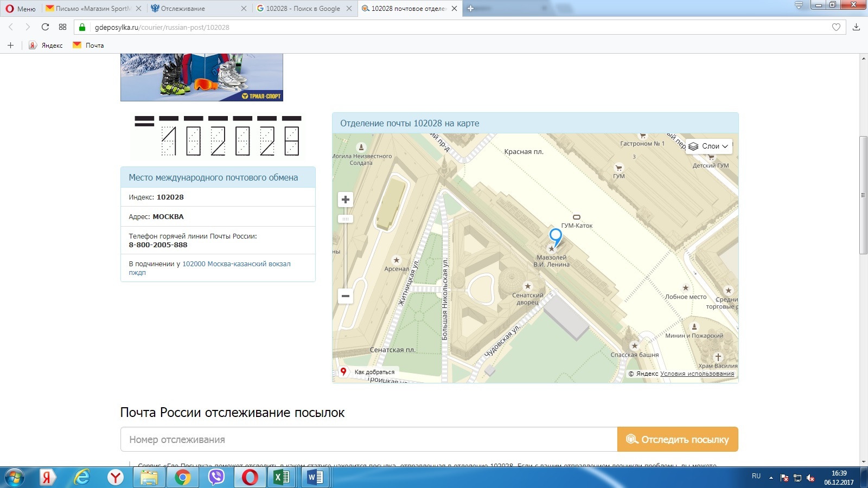Go back to previous page

pyautogui.click(x=11, y=27)
